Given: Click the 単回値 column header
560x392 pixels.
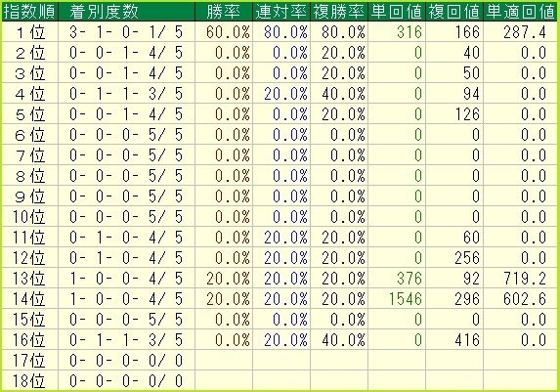Looking at the screenshot, I should 397,12.
